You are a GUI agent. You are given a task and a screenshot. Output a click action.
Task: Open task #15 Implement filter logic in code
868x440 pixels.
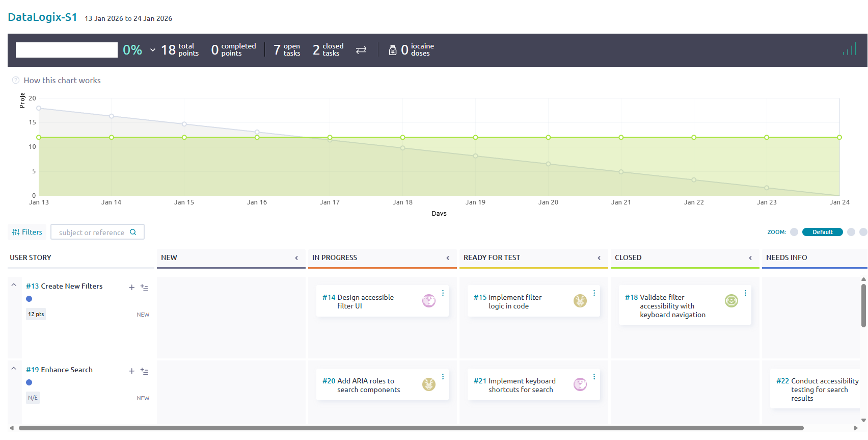514,301
